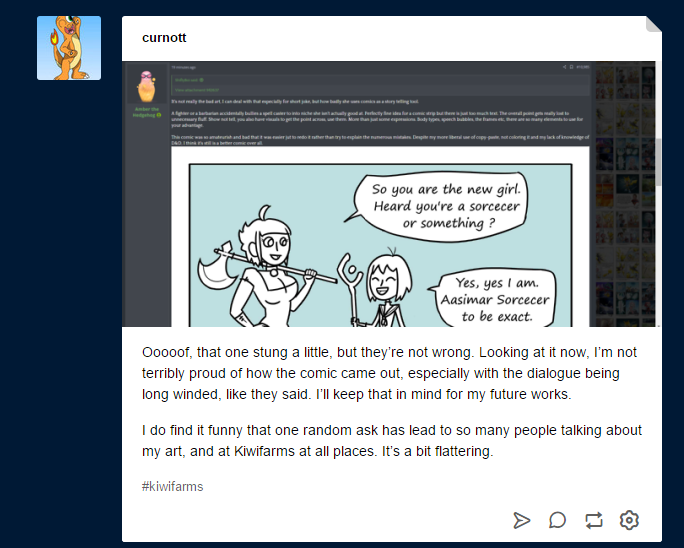
Task: Open the charmander blog avatar
Action: [x=69, y=48]
